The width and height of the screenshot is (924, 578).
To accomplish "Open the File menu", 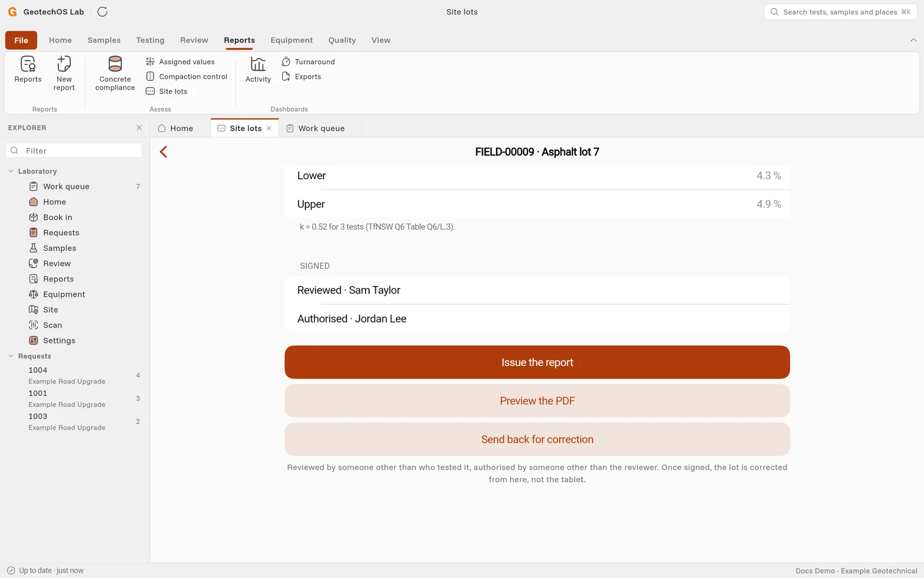I will pyautogui.click(x=21, y=40).
